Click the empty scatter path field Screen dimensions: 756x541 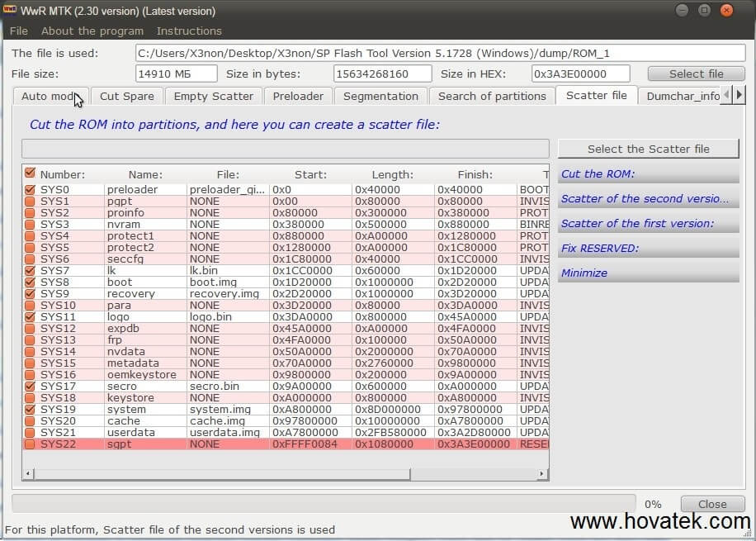pos(286,149)
